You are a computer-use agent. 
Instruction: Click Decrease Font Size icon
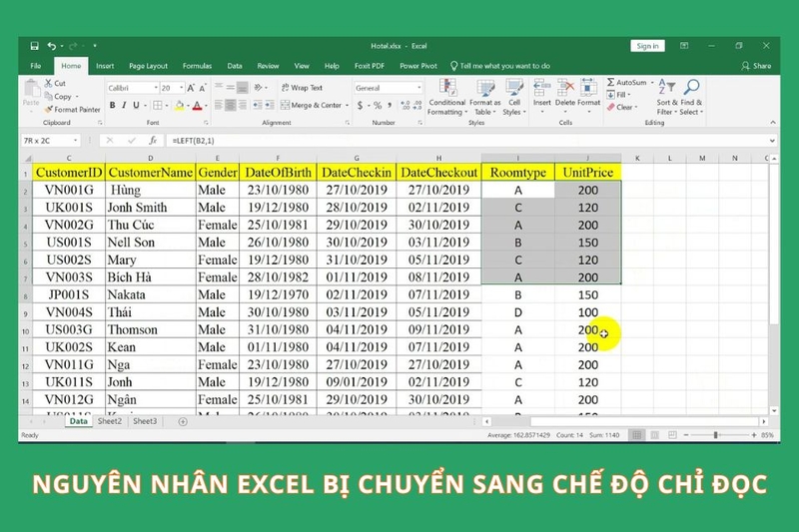coord(203,88)
